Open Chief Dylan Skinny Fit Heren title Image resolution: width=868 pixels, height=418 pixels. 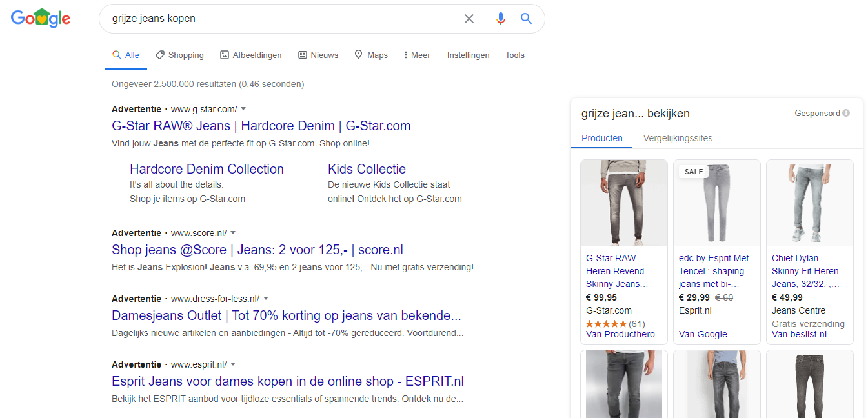tap(805, 271)
